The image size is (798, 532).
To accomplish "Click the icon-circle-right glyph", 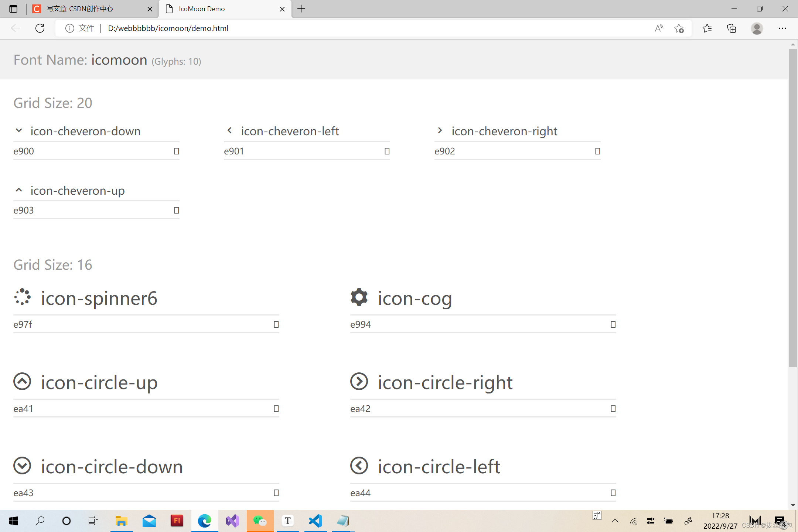I will (359, 382).
